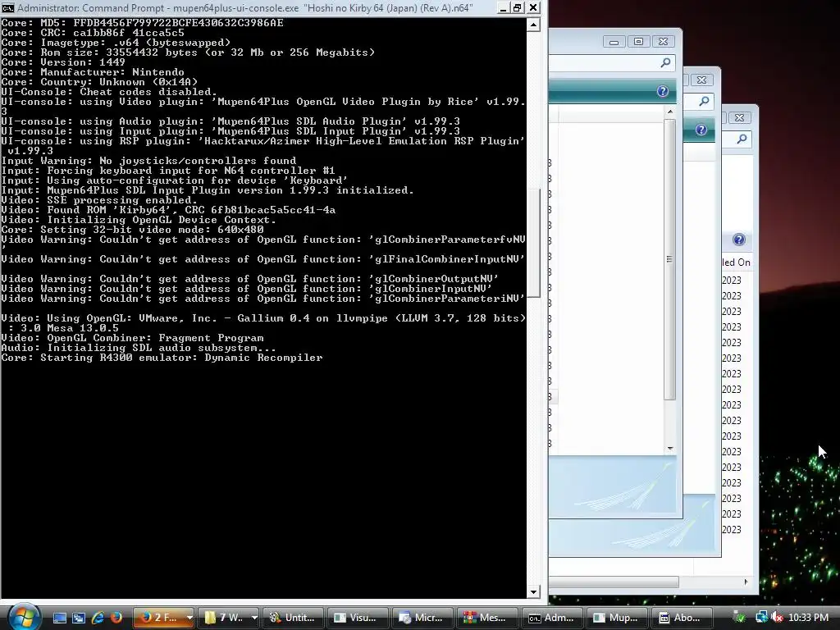The height and width of the screenshot is (630, 840).
Task: Click 'Video: OpenGL Combiner: Fragment Program' line
Action: click(x=132, y=338)
